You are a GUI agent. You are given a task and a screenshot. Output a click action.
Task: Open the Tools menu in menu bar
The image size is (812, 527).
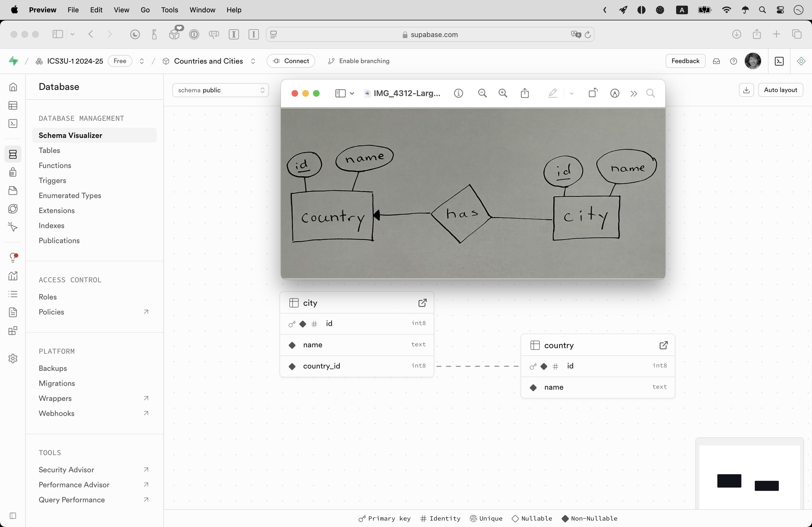click(x=169, y=10)
